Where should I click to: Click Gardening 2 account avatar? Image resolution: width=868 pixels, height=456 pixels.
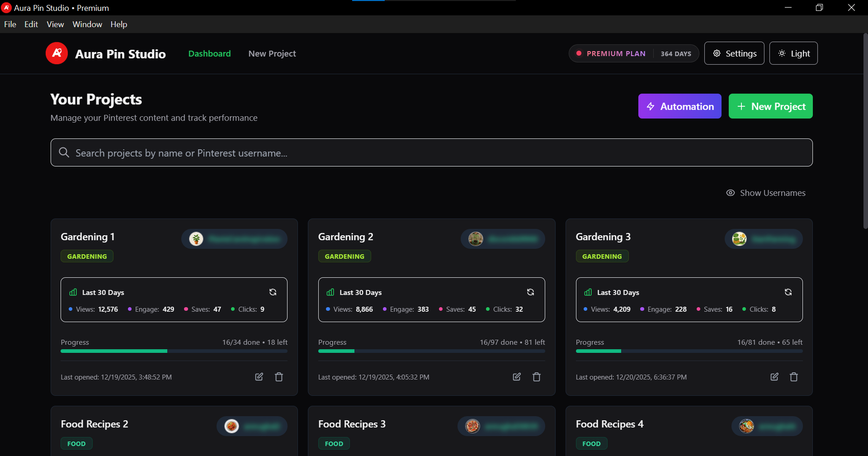click(476, 239)
